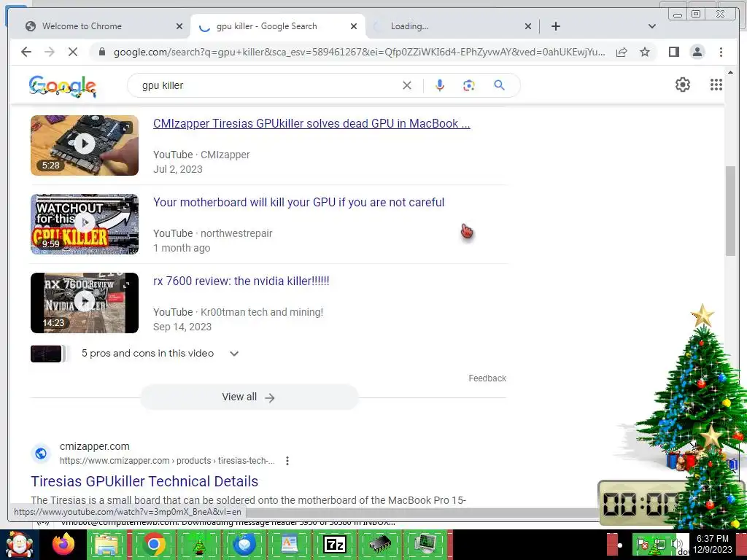Click the scrollbar up arrow

(x=730, y=72)
